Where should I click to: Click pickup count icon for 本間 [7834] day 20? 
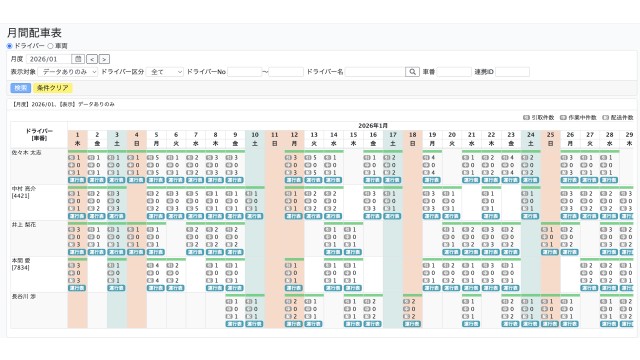(x=446, y=265)
